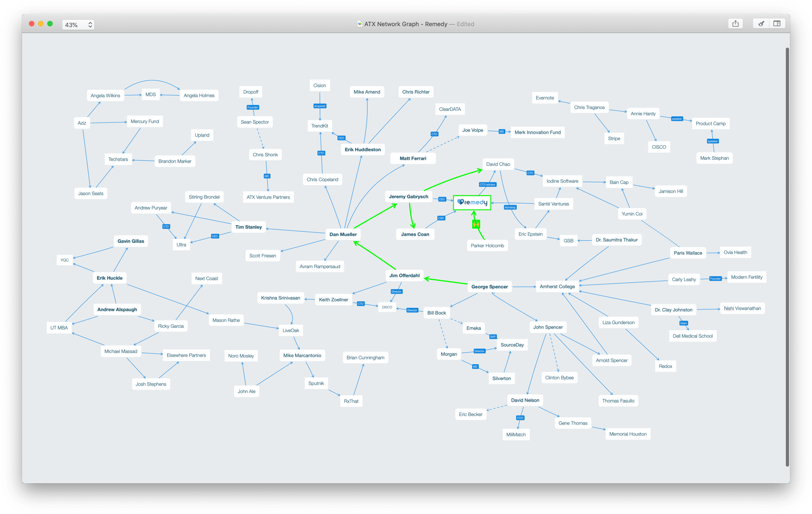Viewport: 812px width, 514px height.
Task: Select the Keith Zoellner node
Action: point(333,300)
